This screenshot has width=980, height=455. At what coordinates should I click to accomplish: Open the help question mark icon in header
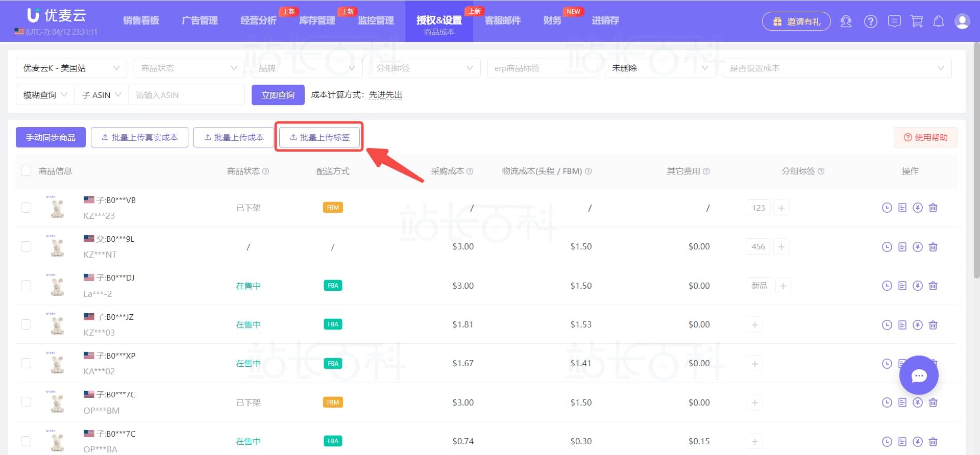870,21
